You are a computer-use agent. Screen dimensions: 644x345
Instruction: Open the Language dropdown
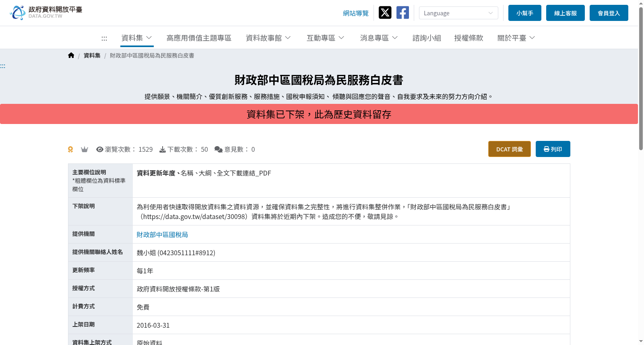(x=458, y=13)
